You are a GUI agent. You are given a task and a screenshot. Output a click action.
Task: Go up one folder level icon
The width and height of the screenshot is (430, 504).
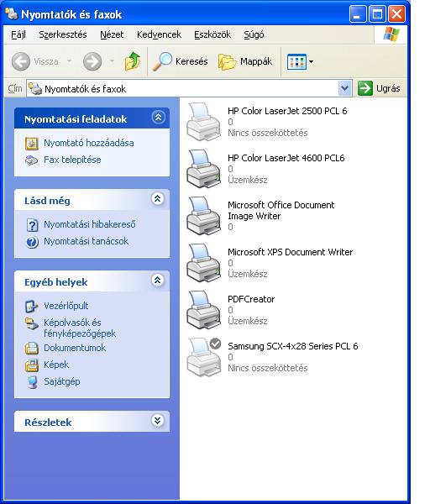(x=133, y=61)
